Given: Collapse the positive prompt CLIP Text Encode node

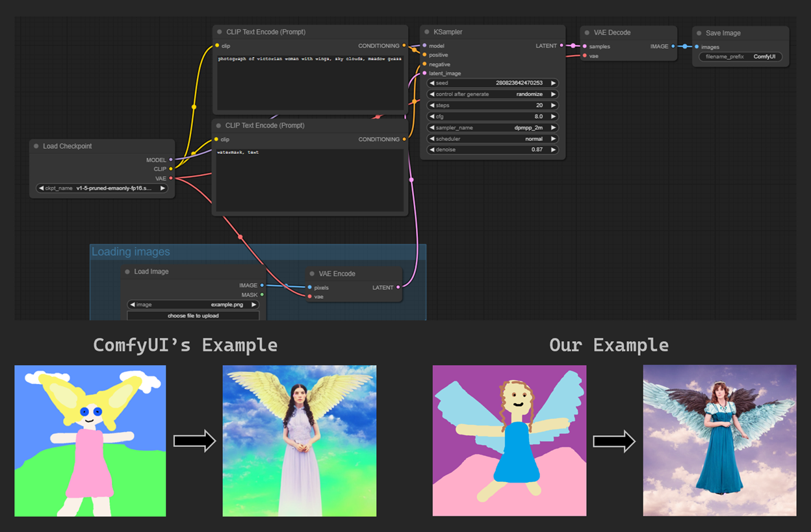Looking at the screenshot, I should click(x=219, y=32).
